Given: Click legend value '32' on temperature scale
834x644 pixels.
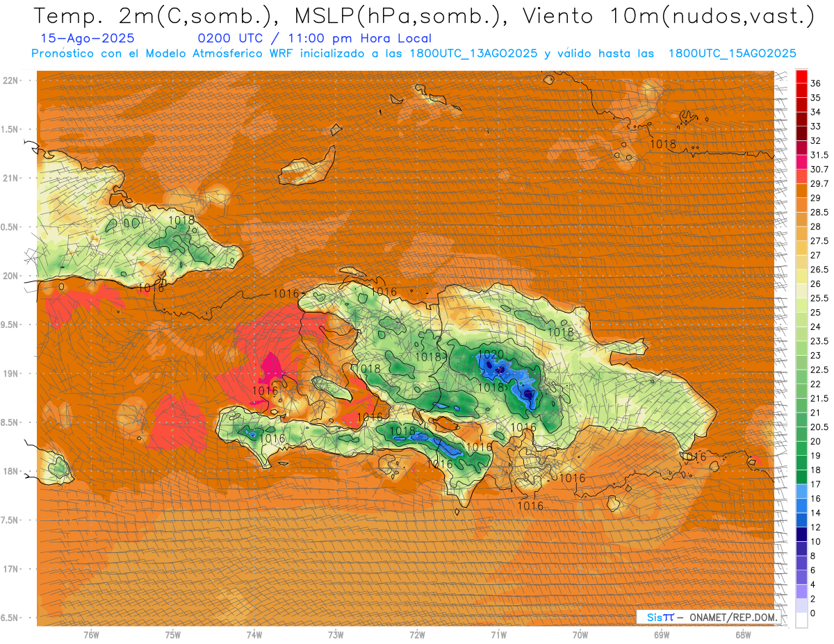Looking at the screenshot, I should (x=816, y=141).
